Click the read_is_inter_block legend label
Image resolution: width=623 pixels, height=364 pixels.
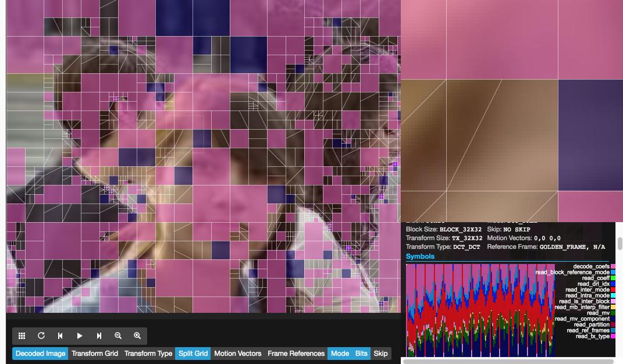584,301
